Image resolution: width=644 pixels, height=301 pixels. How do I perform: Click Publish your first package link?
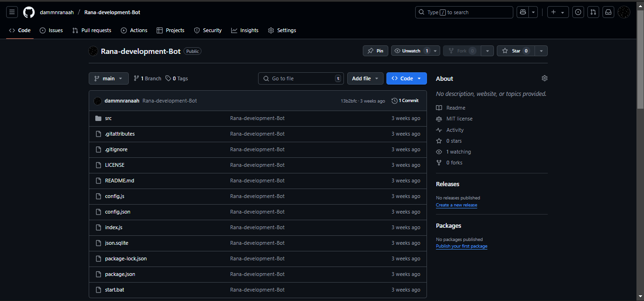pyautogui.click(x=461, y=246)
